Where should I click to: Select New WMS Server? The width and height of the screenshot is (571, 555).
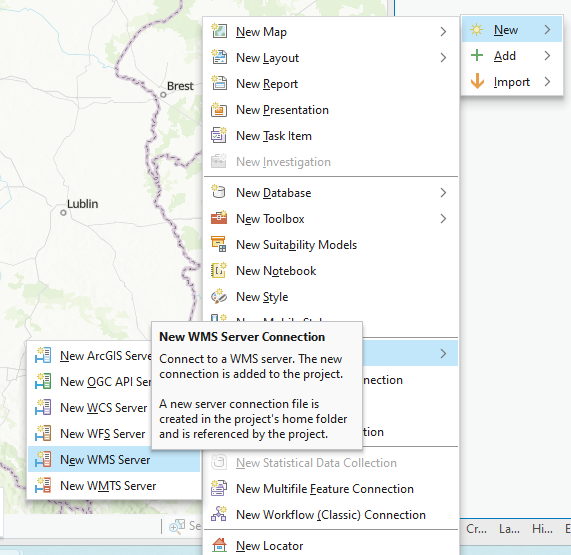pos(114,459)
